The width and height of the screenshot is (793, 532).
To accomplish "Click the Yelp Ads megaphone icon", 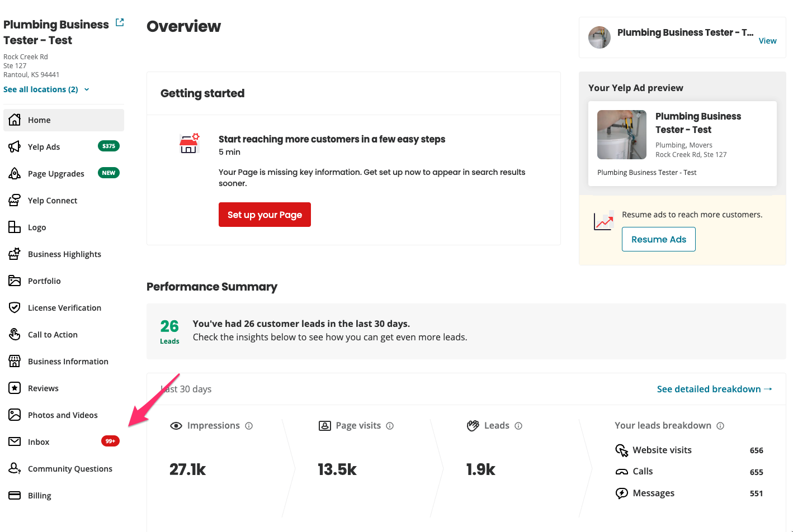I will tap(15, 147).
